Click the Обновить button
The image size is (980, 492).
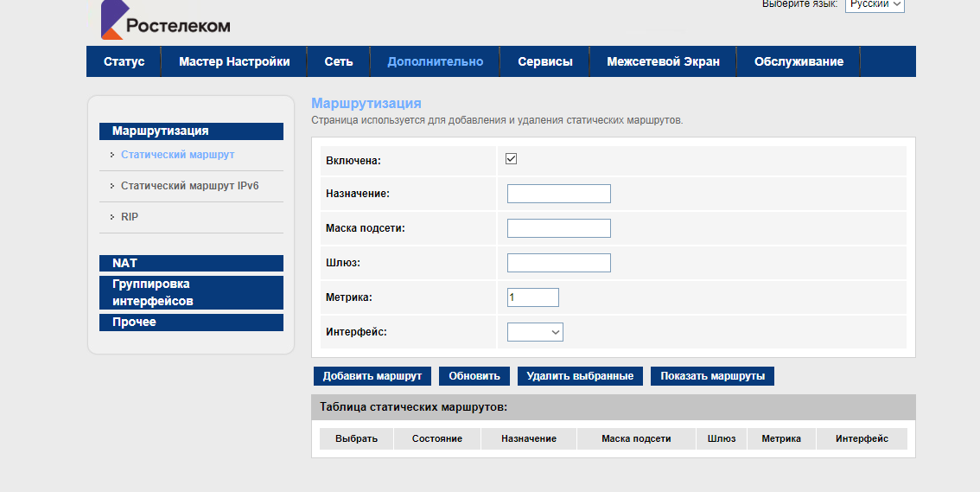pyautogui.click(x=474, y=376)
